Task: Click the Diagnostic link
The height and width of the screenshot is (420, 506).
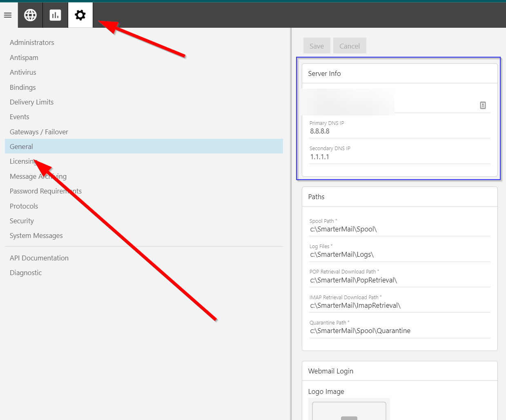Action: click(26, 273)
